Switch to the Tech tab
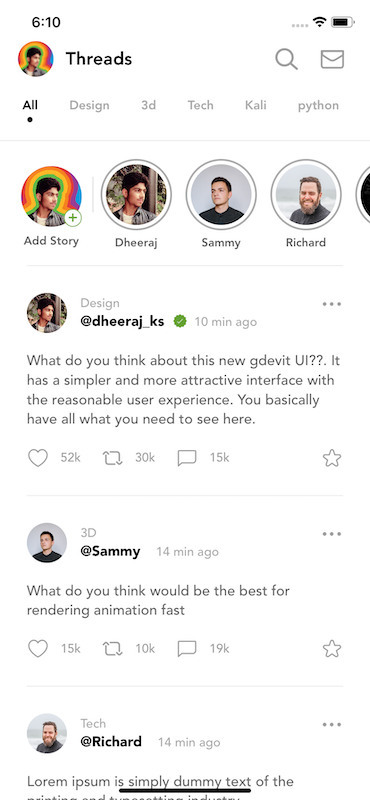The height and width of the screenshot is (800, 370). (x=200, y=106)
